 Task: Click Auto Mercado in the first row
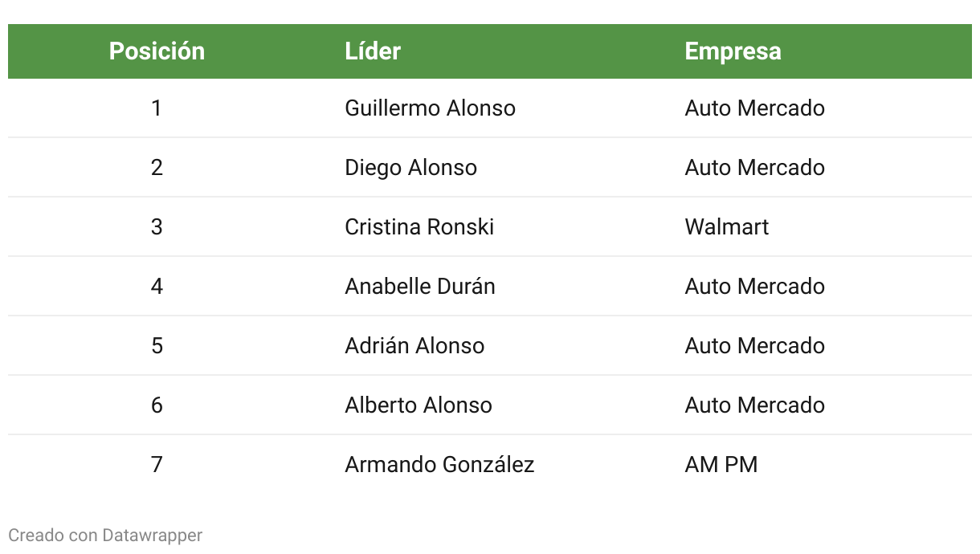pos(754,108)
